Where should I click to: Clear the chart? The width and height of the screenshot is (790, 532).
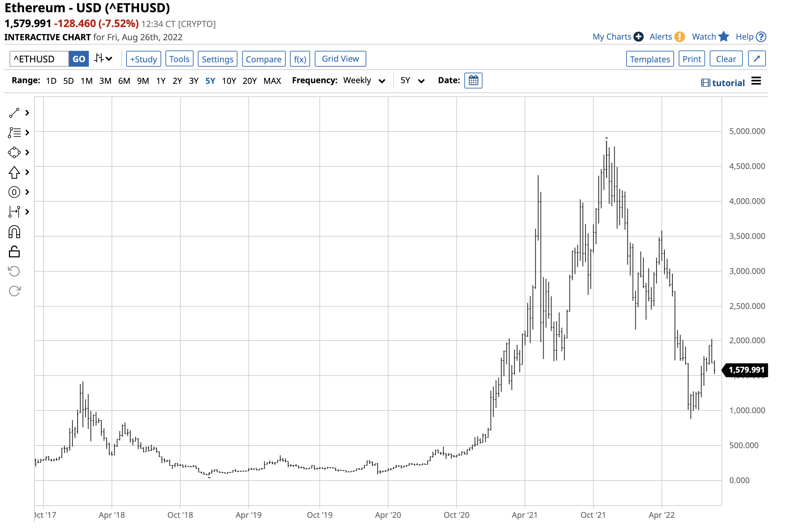[726, 59]
